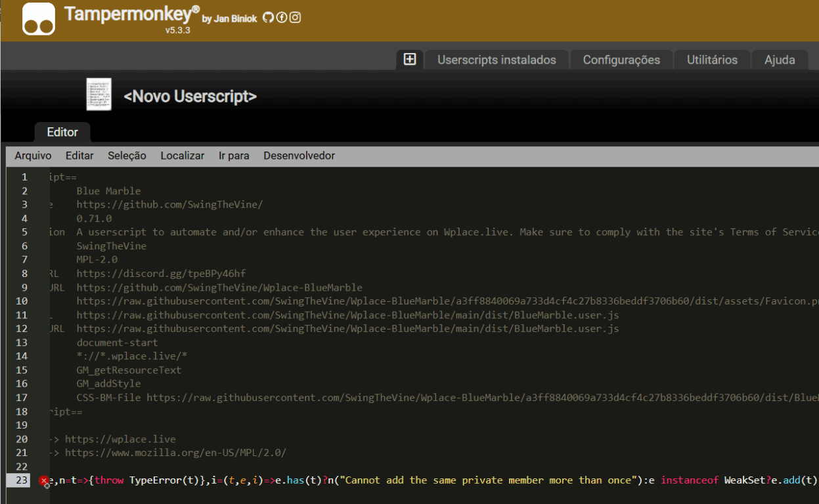Click version 0.71.0 in the code
The height and width of the screenshot is (504, 819).
94,219
